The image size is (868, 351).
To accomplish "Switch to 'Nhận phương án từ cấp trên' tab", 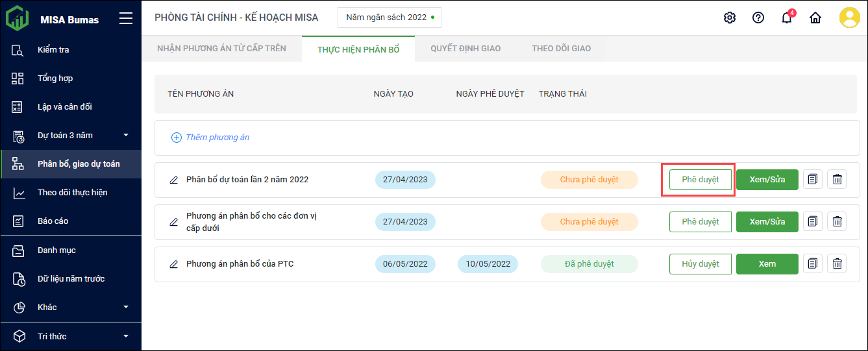I will pyautogui.click(x=221, y=49).
